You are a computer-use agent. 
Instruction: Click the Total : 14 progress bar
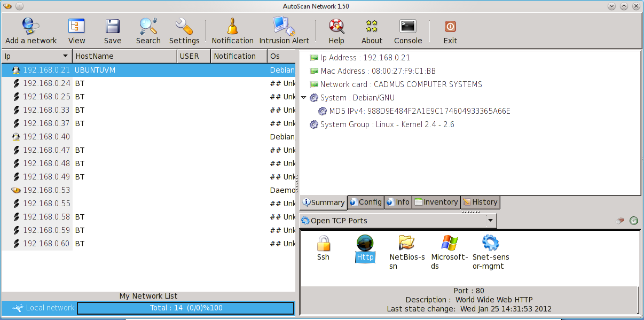pos(186,308)
